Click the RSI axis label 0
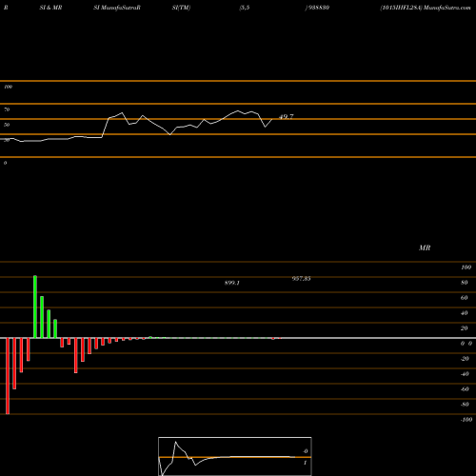476x476 pixels. point(5,163)
